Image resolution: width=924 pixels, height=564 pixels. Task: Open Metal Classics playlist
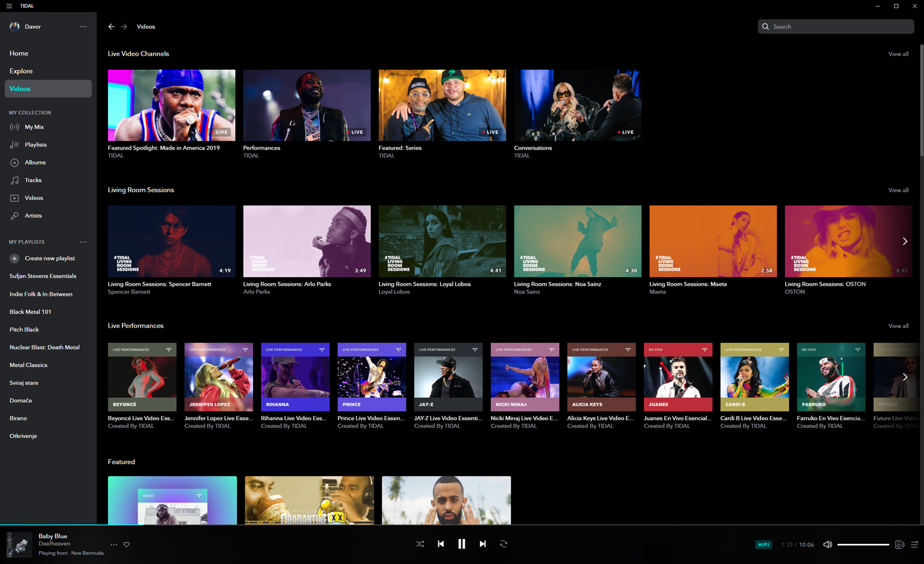(28, 365)
